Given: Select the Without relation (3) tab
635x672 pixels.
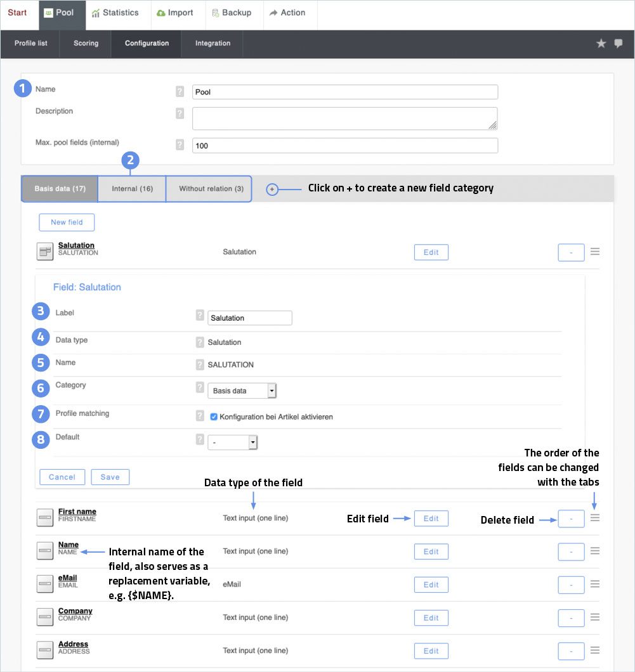Looking at the screenshot, I should coord(211,189).
